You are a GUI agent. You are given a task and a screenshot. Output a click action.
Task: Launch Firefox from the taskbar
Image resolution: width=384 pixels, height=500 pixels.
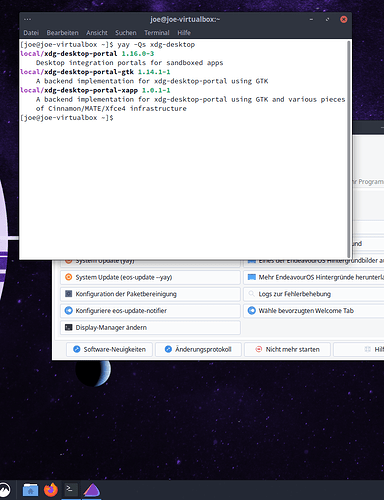[51, 490]
